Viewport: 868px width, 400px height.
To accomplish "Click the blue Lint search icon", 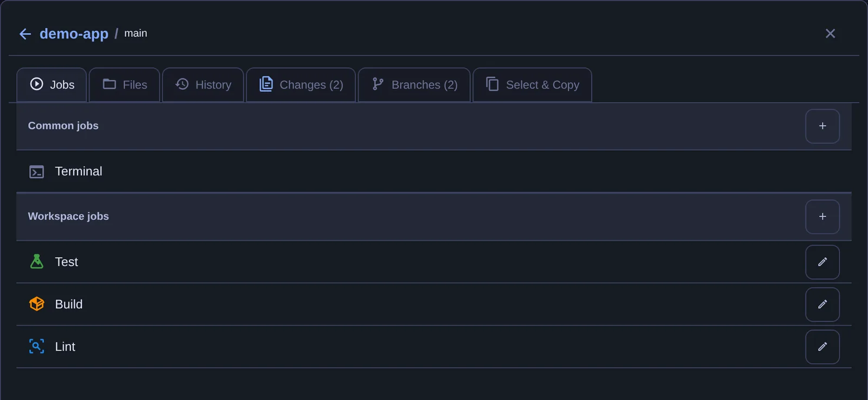I will pos(36,346).
